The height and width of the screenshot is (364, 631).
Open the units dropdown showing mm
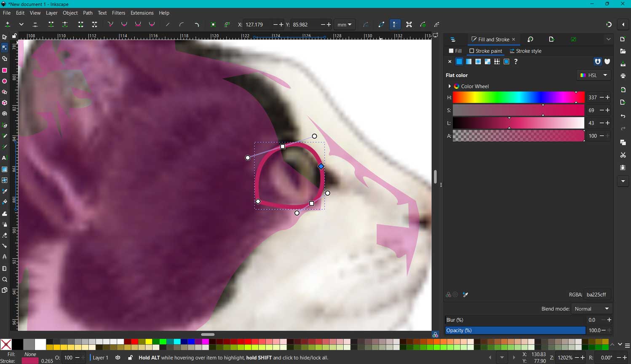pos(345,24)
